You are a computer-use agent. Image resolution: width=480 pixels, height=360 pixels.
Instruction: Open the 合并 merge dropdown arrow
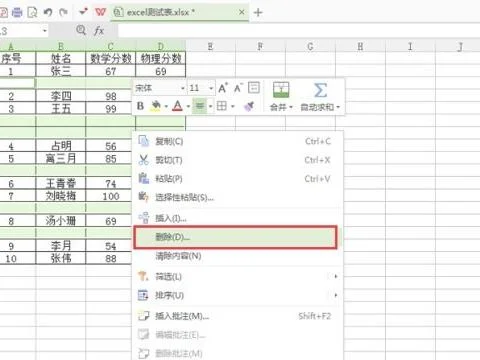click(x=291, y=107)
